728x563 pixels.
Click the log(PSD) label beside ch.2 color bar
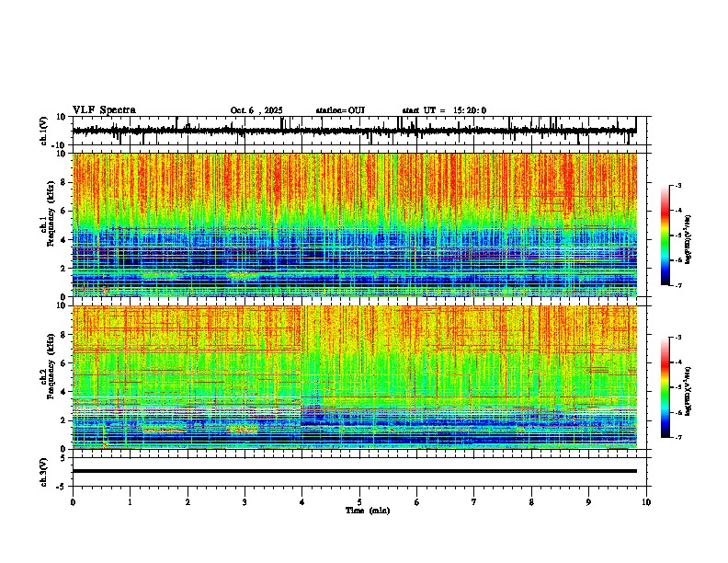click(688, 392)
